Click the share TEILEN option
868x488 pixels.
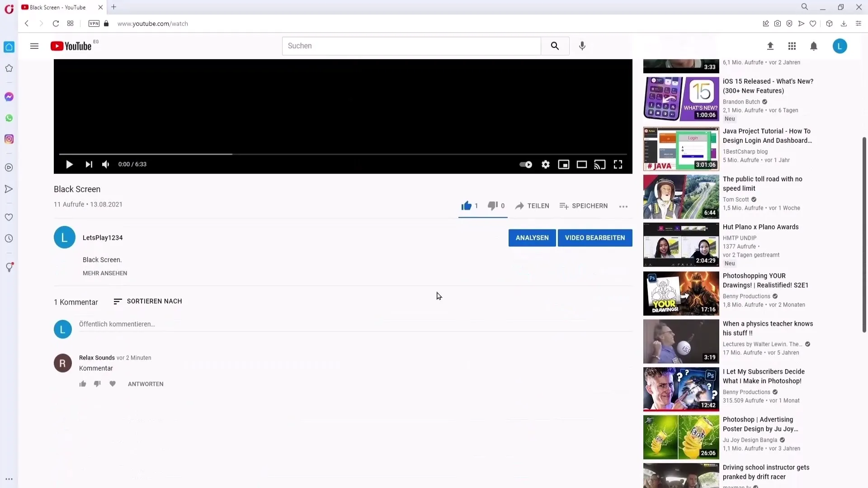coord(532,206)
